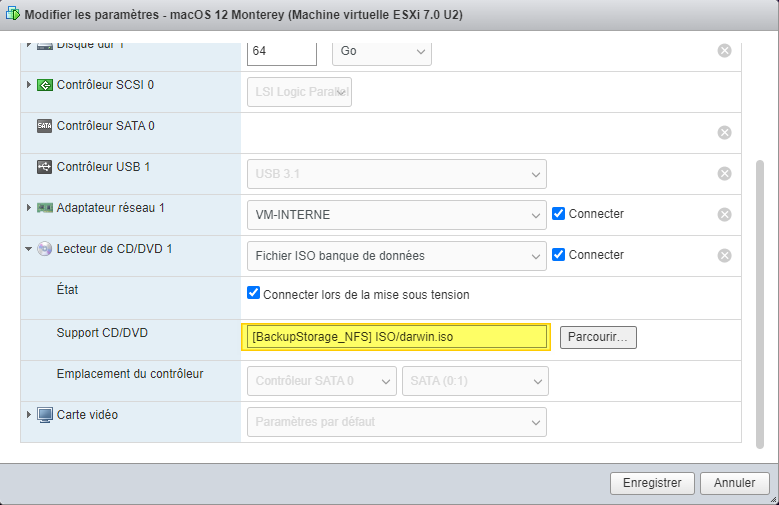Collapse the Lecteur de CD/DVD 1 row
The width and height of the screenshot is (779, 505).
[28, 249]
